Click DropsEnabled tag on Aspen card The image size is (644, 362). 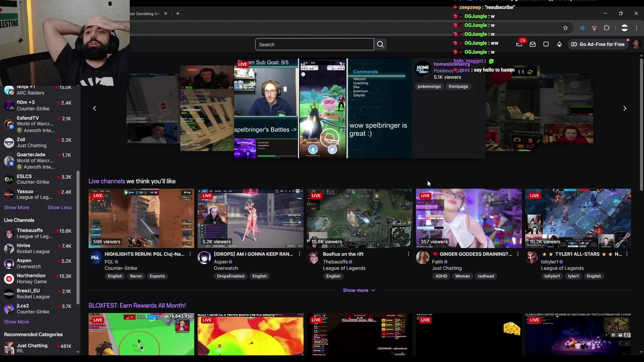click(x=230, y=276)
